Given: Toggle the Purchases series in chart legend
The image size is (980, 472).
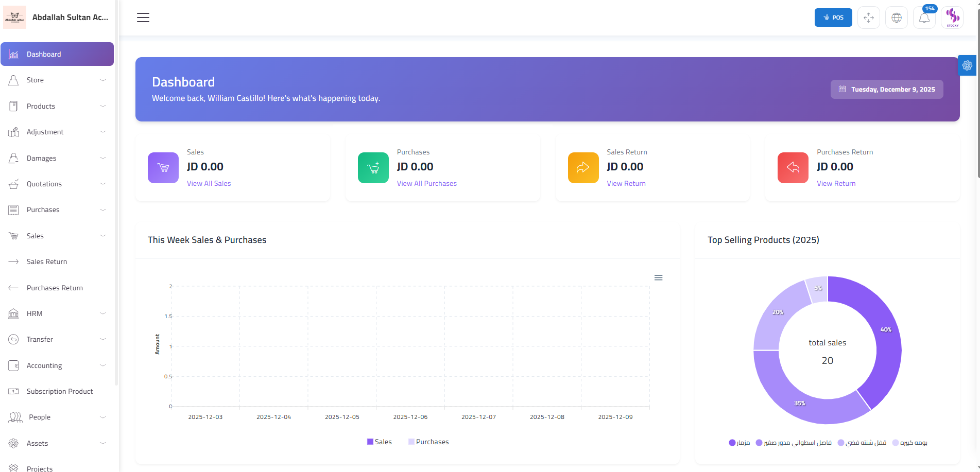Looking at the screenshot, I should click(428, 442).
